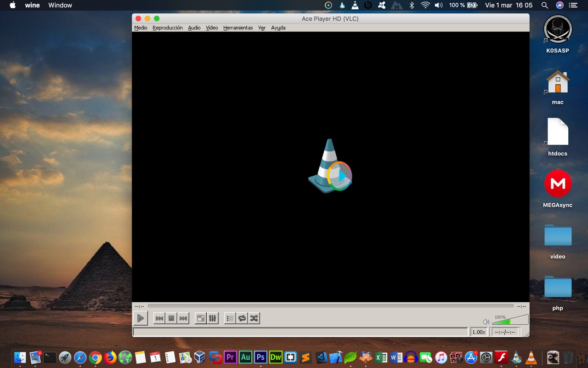Show the playlist panel
The height and width of the screenshot is (368, 588).
point(230,318)
